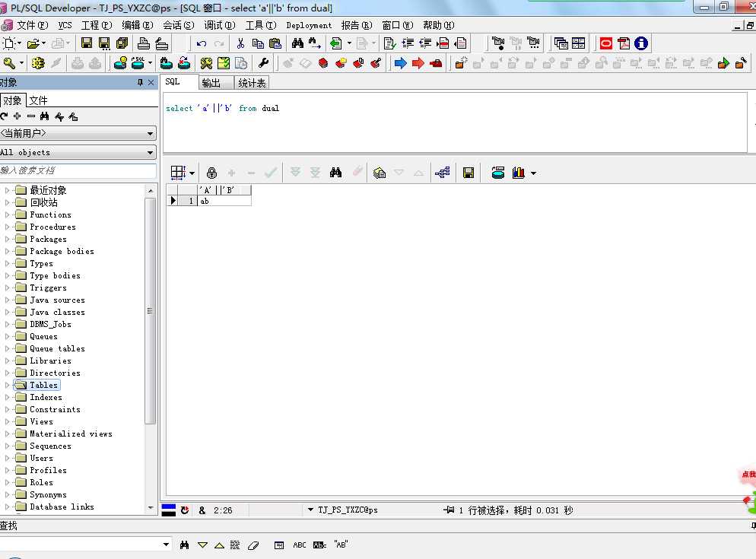Click the Paste clipboard icon

275,43
